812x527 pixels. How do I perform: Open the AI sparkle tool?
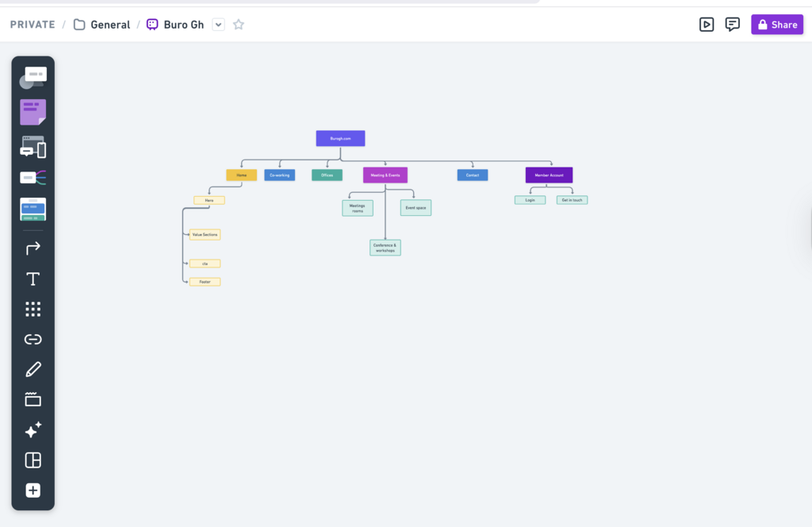(x=33, y=430)
